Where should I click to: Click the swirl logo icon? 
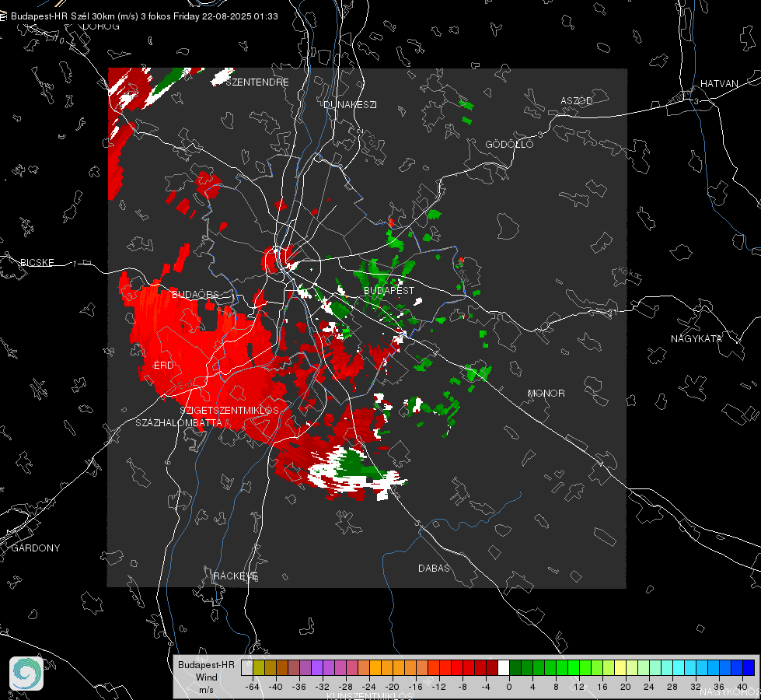tap(26, 674)
